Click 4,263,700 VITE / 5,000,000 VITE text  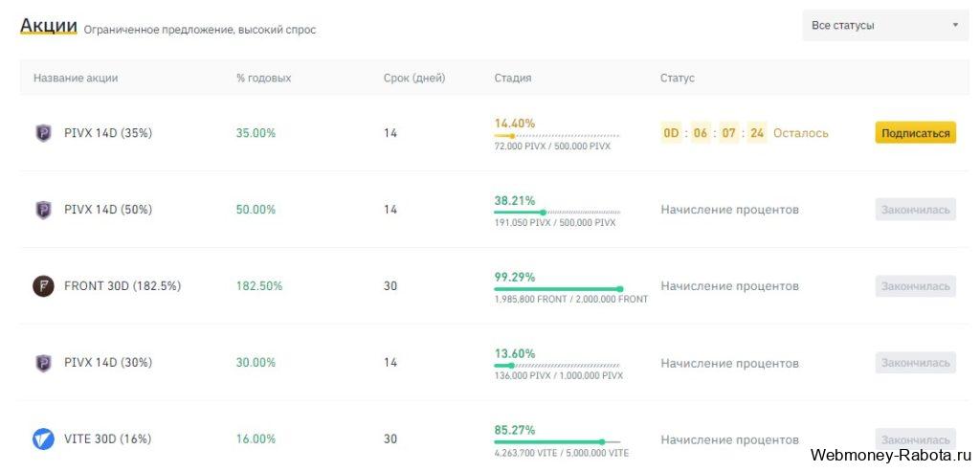(x=561, y=453)
